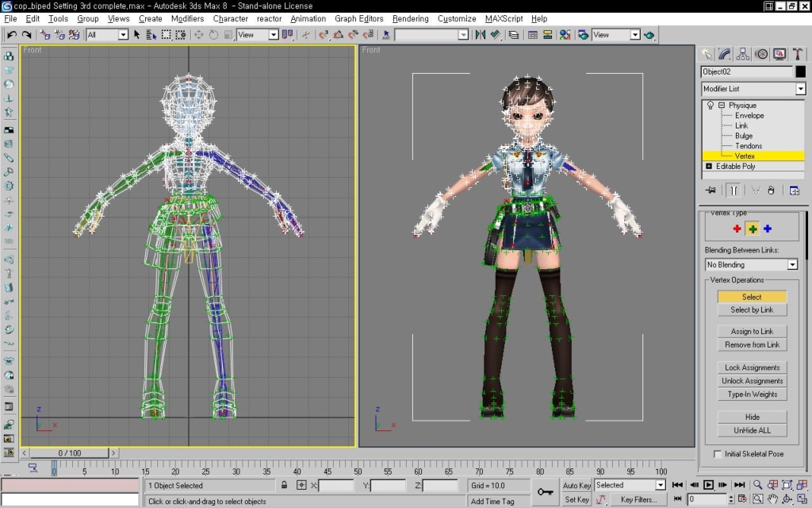Click the Assign to Link button
Image resolution: width=812 pixels, height=508 pixels.
pos(752,332)
